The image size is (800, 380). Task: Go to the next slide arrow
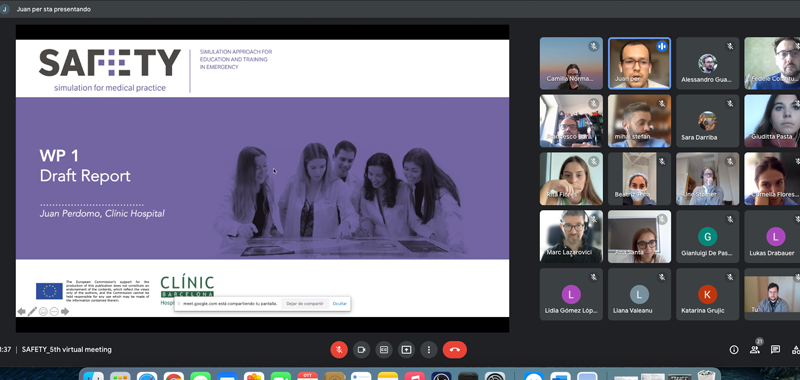65,311
